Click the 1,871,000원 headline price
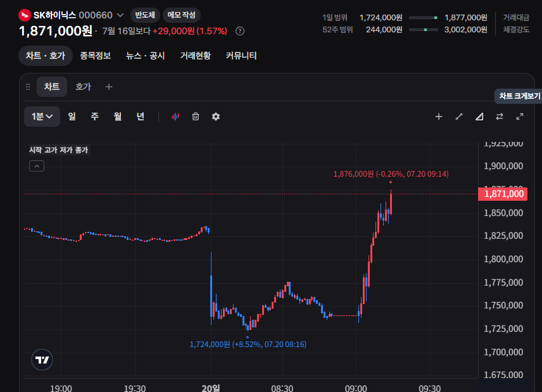This screenshot has height=392, width=542. pos(56,31)
